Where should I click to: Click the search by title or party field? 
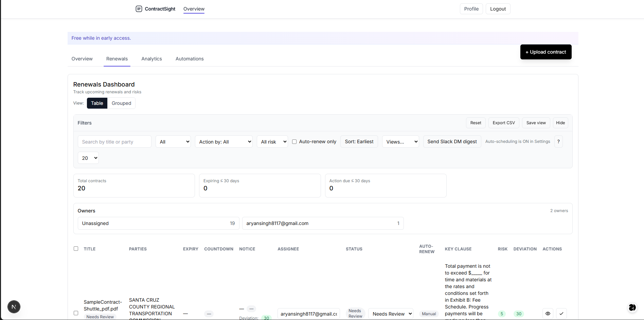pos(114,142)
